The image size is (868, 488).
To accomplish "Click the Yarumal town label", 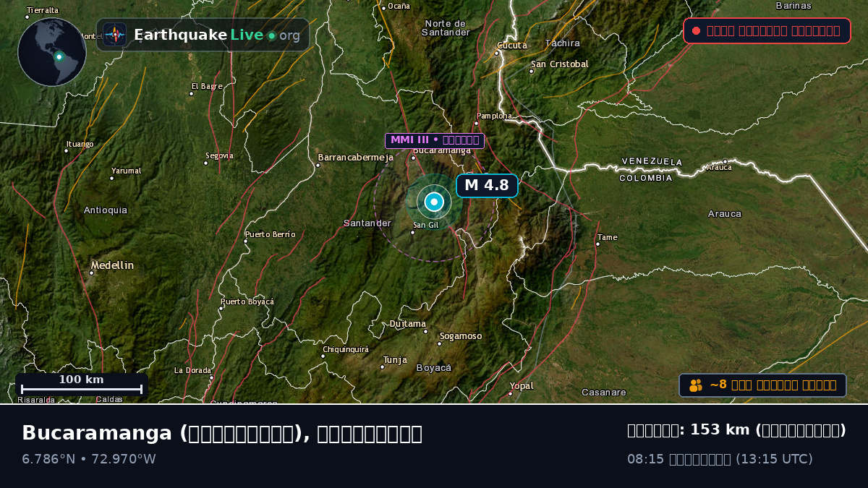I will tap(127, 171).
